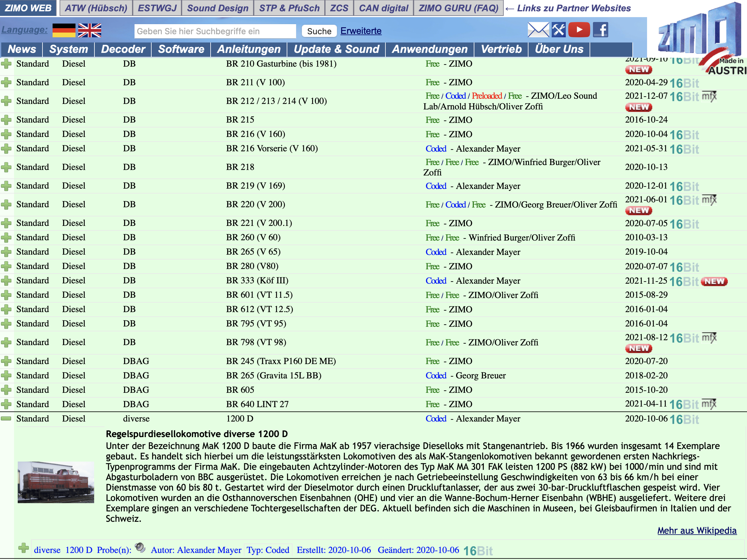This screenshot has width=747, height=560.
Task: Open the STP & PfuSch partner tab
Action: click(289, 8)
